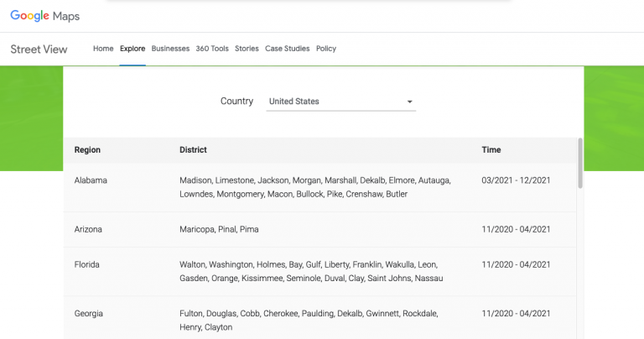
Task: Navigate to Case Studies
Action: click(288, 49)
